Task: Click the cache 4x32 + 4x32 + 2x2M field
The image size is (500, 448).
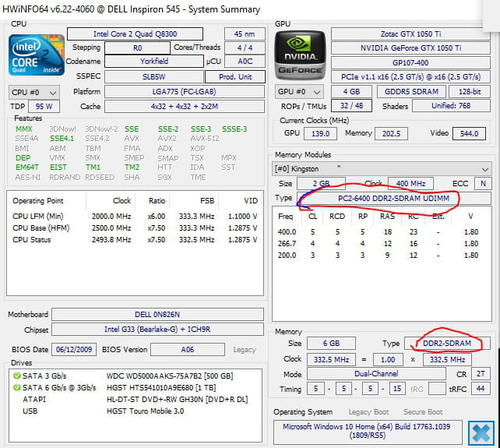Action: point(185,106)
